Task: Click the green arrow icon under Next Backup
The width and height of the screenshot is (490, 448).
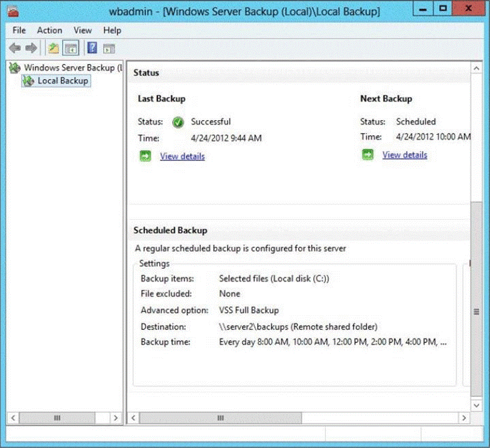Action: 367,155
